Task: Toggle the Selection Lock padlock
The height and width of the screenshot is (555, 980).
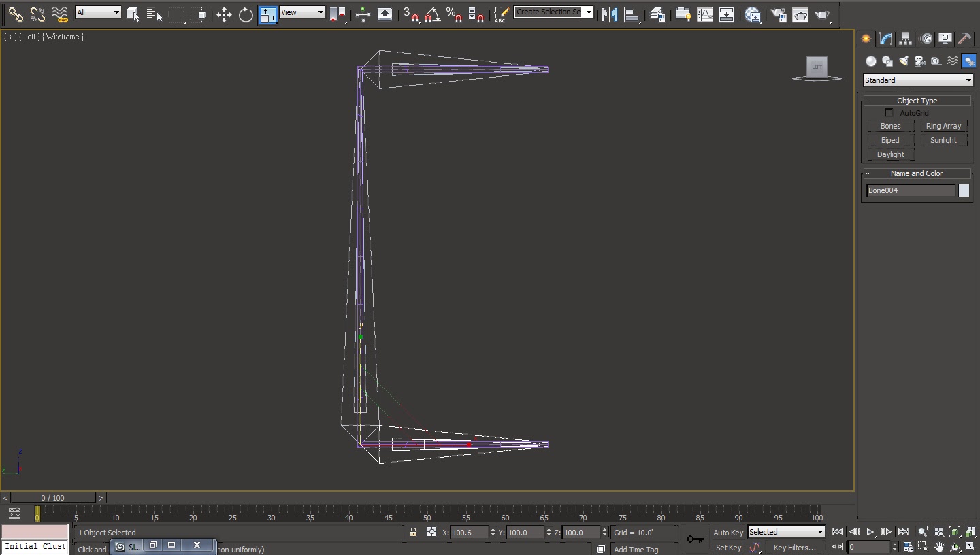Action: [413, 532]
